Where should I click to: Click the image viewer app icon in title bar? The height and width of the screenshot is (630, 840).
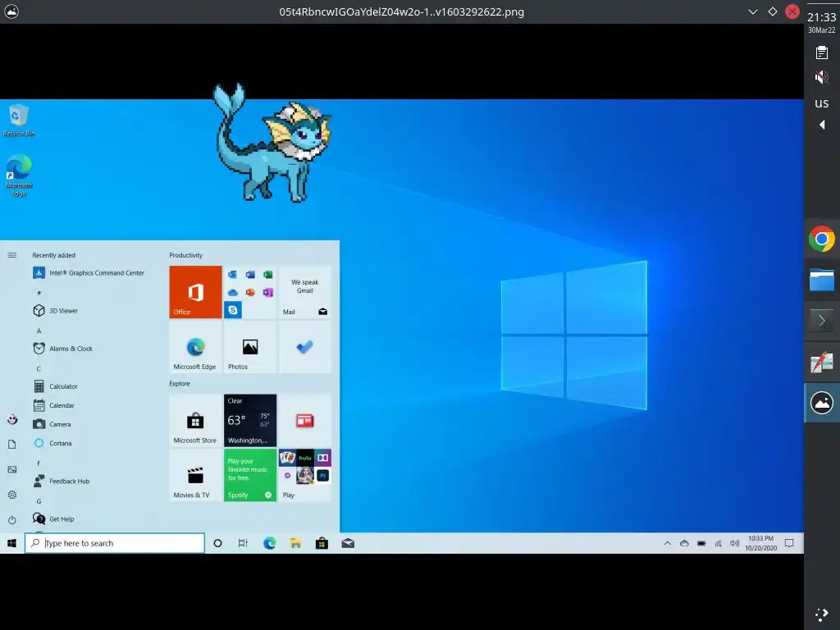11,11
